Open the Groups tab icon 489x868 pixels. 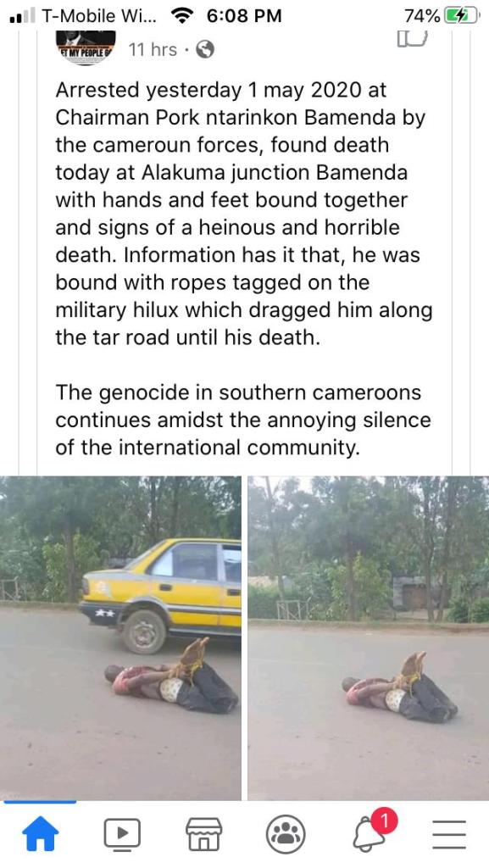286,834
